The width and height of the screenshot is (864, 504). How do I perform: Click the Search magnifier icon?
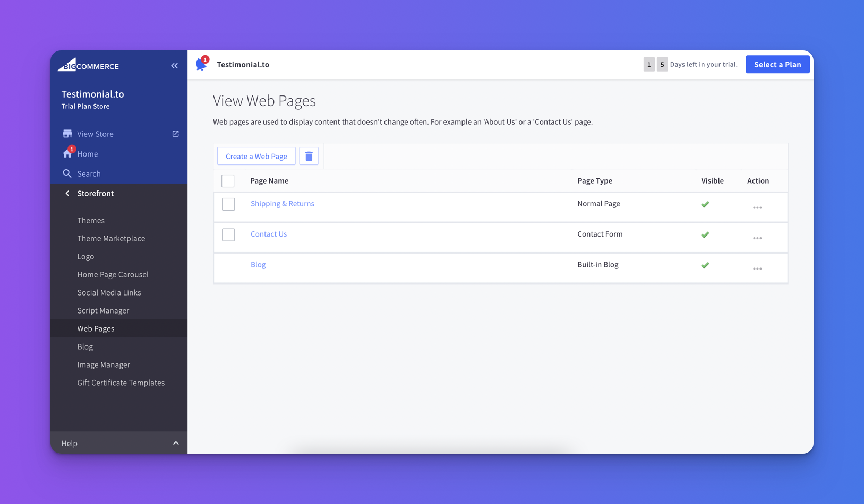[x=67, y=173]
